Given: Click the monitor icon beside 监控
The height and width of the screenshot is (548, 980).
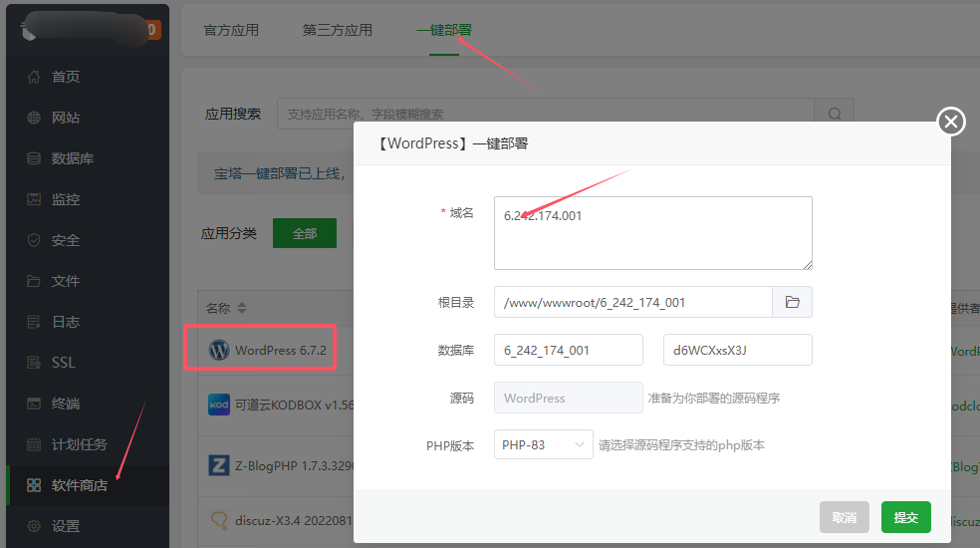Looking at the screenshot, I should (x=34, y=199).
